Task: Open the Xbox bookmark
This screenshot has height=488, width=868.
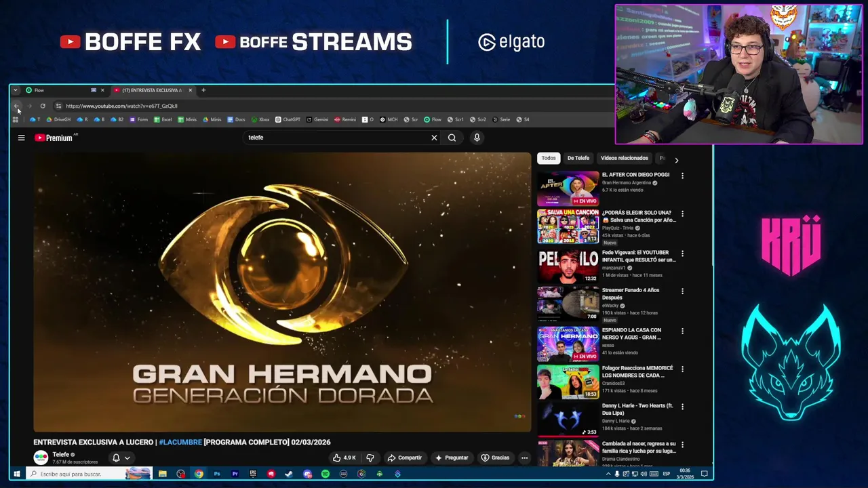Action: pyautogui.click(x=260, y=119)
